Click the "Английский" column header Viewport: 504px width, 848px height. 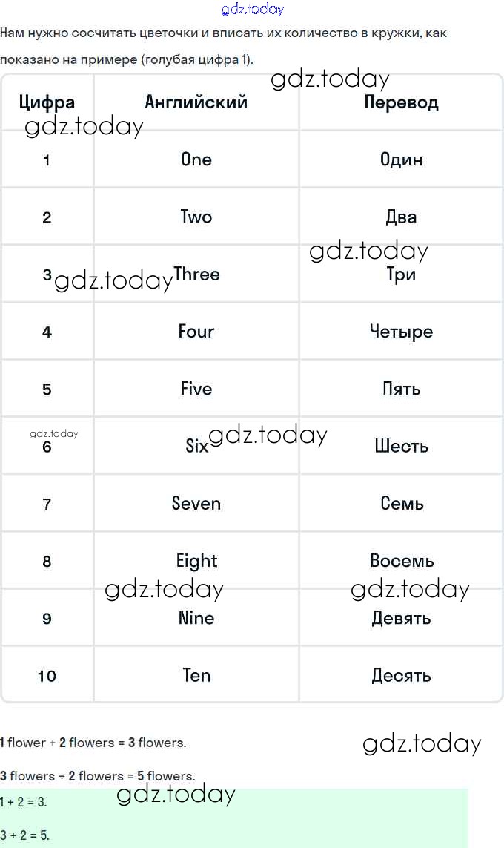pos(196,102)
